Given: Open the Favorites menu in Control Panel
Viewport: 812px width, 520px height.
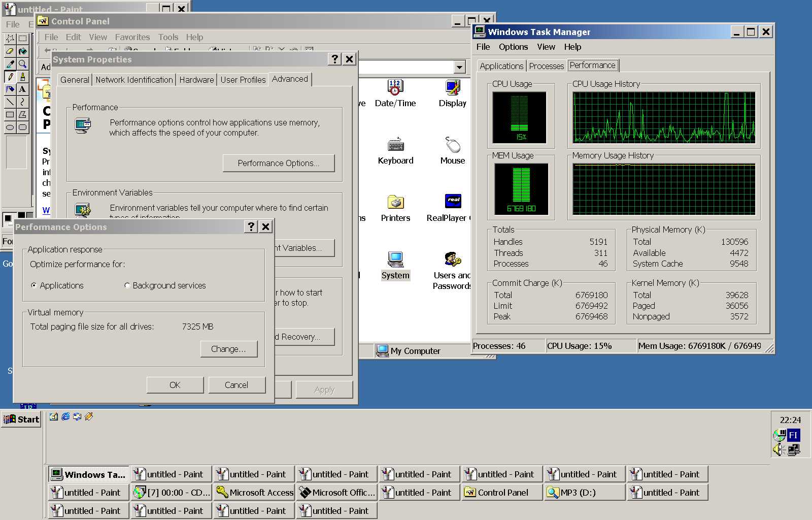Looking at the screenshot, I should click(132, 37).
